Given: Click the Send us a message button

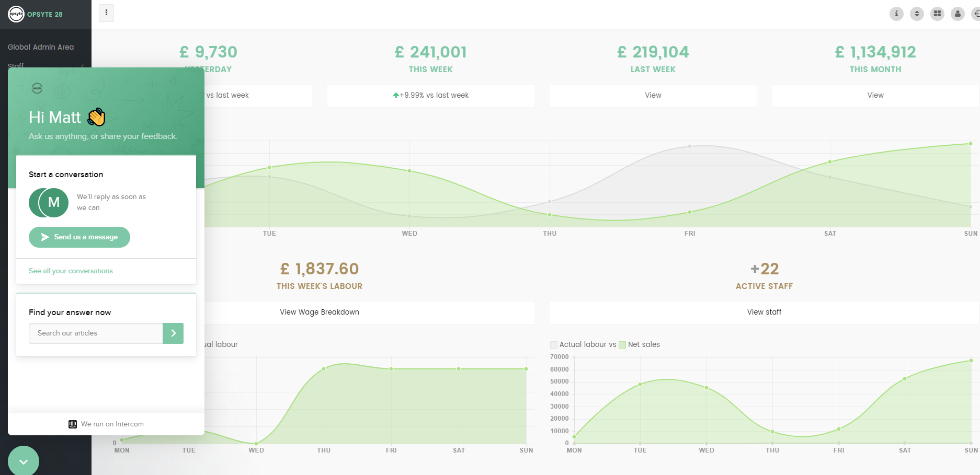Looking at the screenshot, I should pyautogui.click(x=79, y=237).
